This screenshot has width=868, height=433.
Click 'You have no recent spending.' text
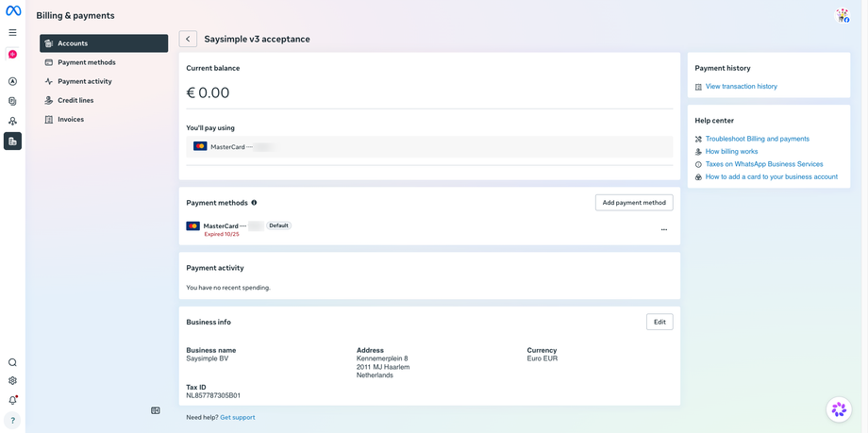(x=228, y=288)
